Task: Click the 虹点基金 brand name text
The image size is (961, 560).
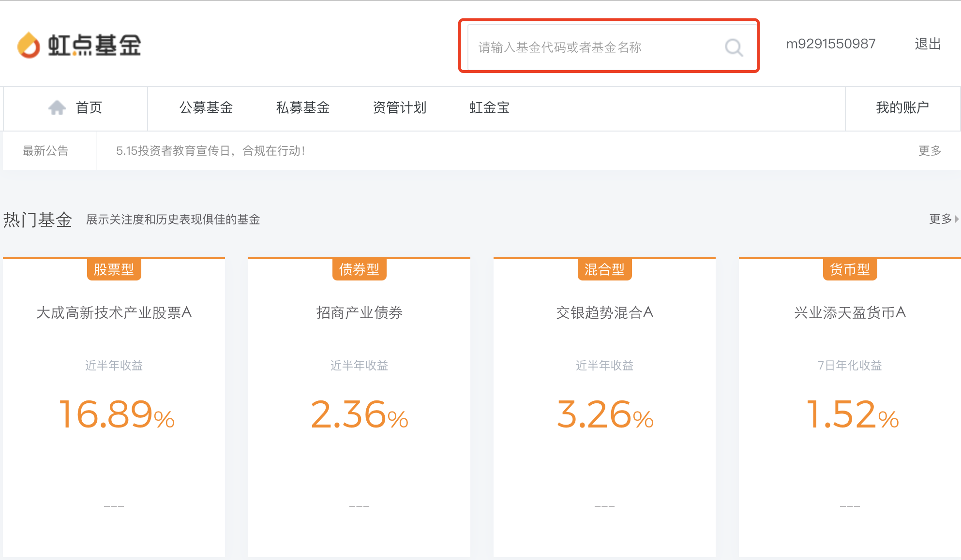Action: [94, 45]
